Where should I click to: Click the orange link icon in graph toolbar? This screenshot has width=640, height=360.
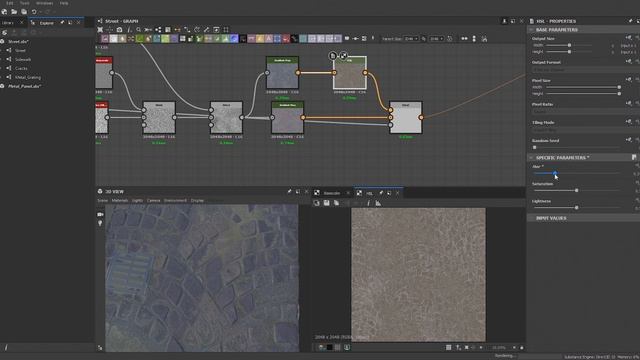177,30
